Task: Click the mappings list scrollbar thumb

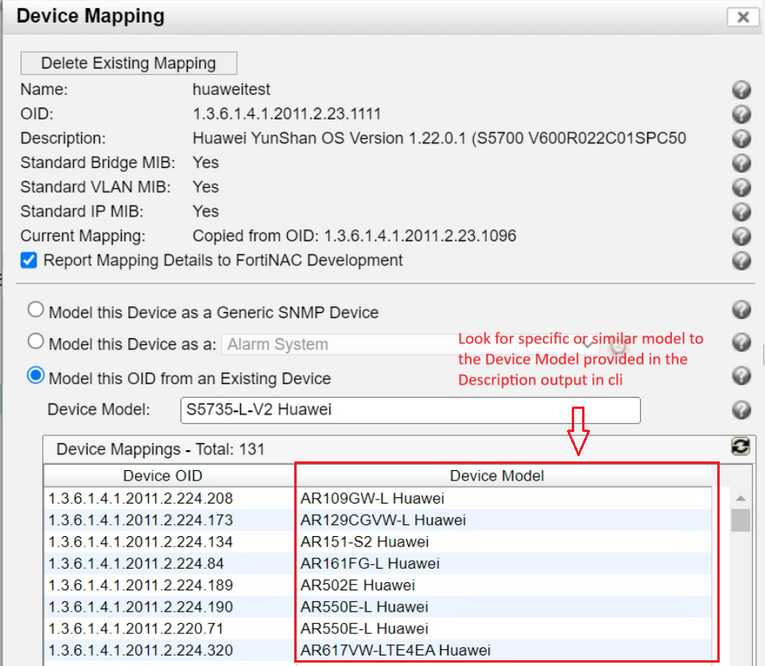Action: 741,520
